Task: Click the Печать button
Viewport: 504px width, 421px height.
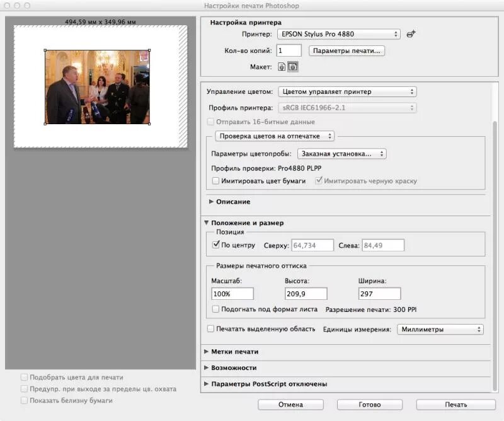Action: 455,405
